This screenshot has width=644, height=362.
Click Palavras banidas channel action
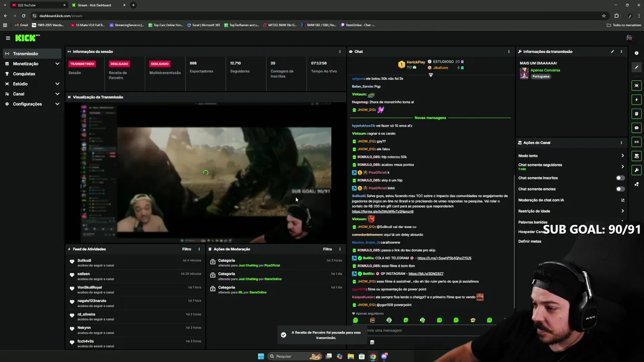(x=533, y=222)
